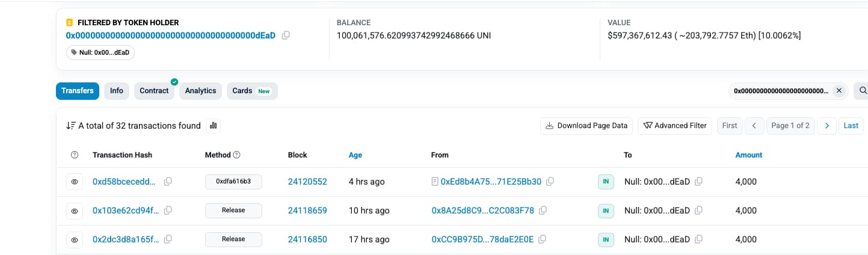Open the Contract tab
The height and width of the screenshot is (255, 868).
click(x=154, y=91)
